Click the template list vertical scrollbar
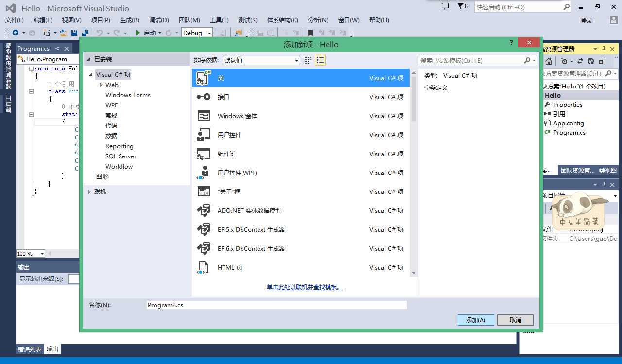The width and height of the screenshot is (622, 364). point(414,173)
